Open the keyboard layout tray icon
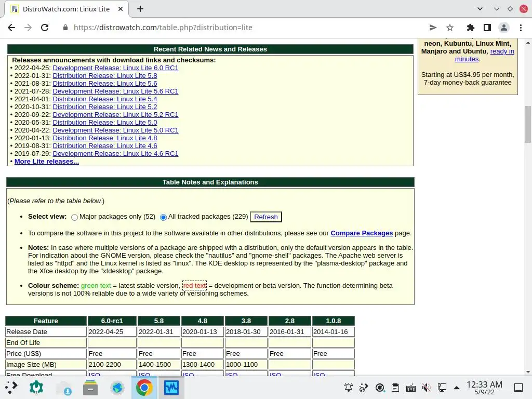 tap(411, 388)
